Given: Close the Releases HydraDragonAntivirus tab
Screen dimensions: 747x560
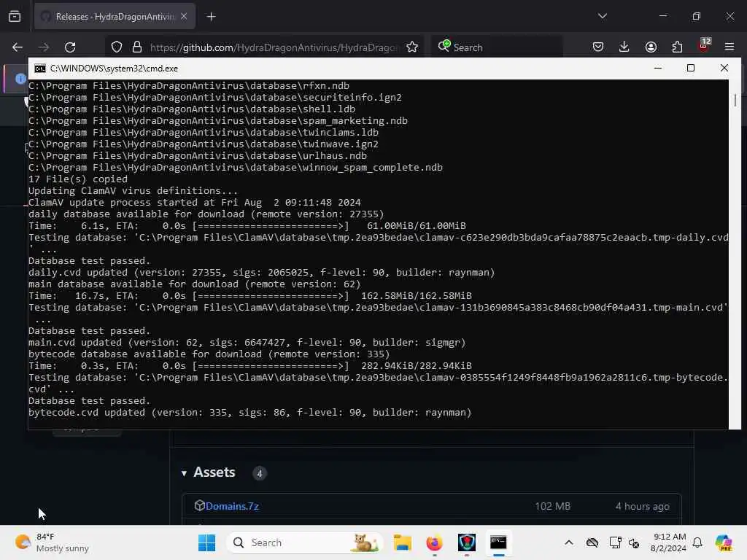Looking at the screenshot, I should point(184,17).
